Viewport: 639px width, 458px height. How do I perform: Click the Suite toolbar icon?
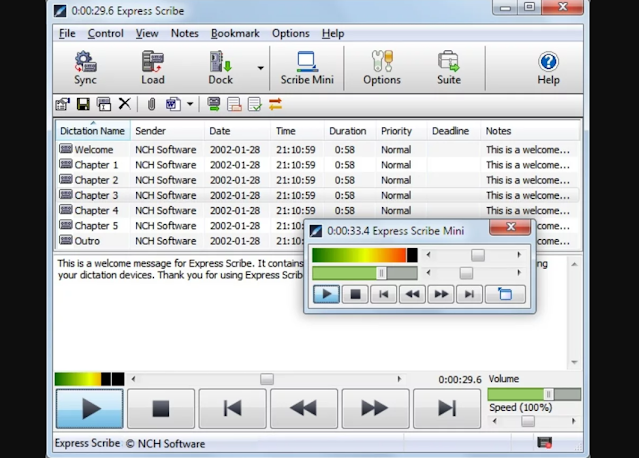449,68
